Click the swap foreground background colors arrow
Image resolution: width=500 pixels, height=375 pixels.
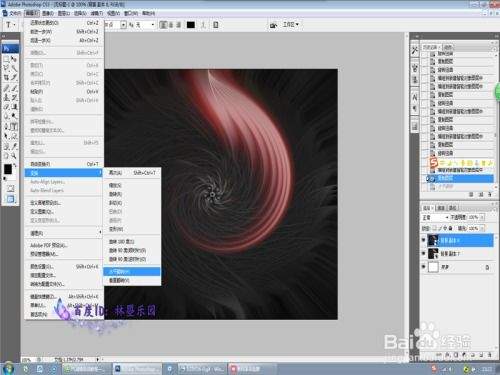pyautogui.click(x=15, y=165)
